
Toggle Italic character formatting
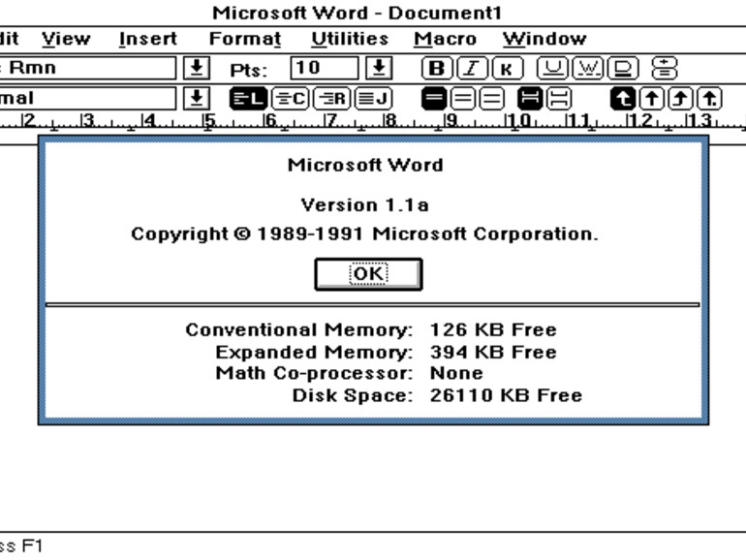pyautogui.click(x=472, y=69)
